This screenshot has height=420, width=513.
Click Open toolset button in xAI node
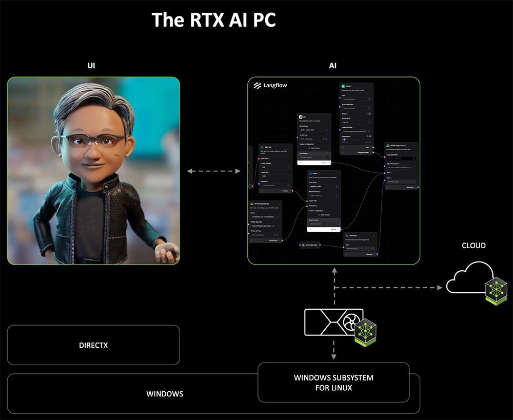click(x=314, y=148)
